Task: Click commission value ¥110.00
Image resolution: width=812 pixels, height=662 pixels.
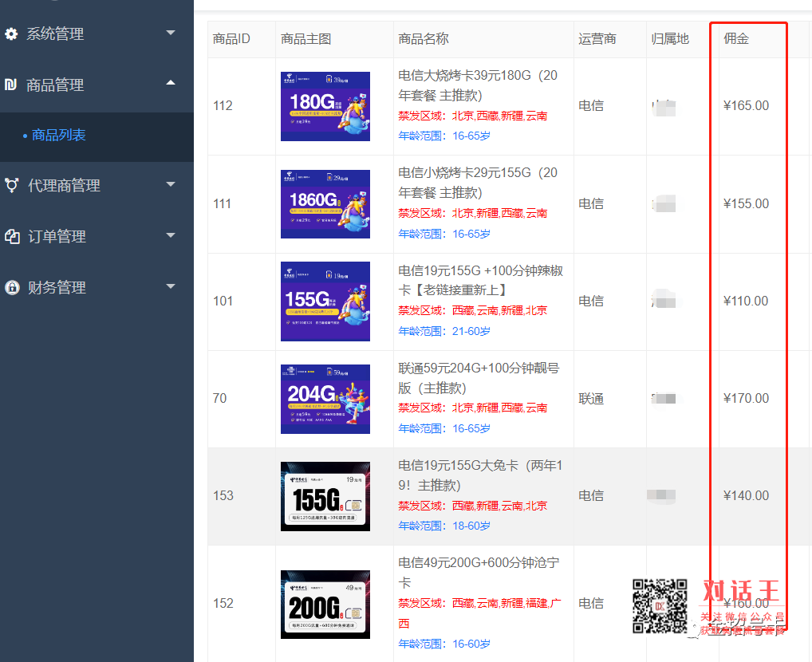Action: 746,301
